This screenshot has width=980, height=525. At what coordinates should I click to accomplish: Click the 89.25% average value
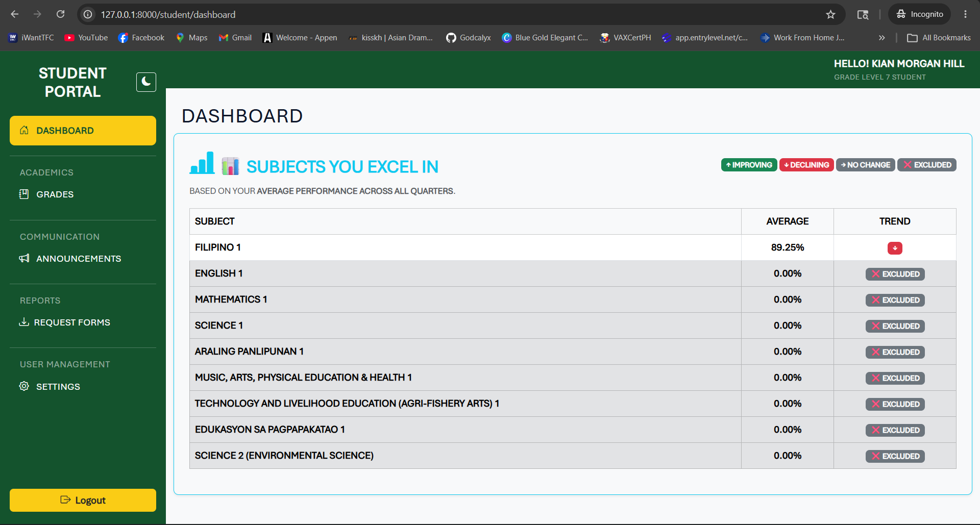[788, 247]
